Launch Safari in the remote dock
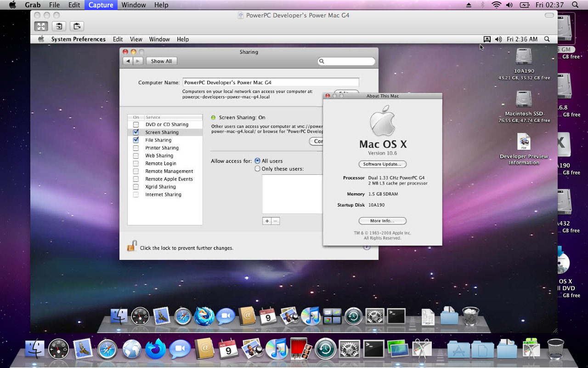The image size is (588, 368). point(183,316)
